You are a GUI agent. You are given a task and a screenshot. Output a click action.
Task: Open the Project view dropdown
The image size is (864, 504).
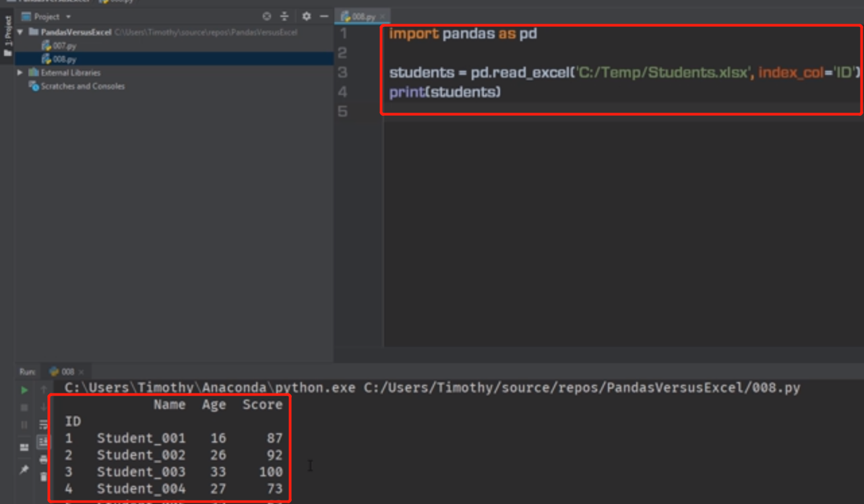tap(68, 17)
